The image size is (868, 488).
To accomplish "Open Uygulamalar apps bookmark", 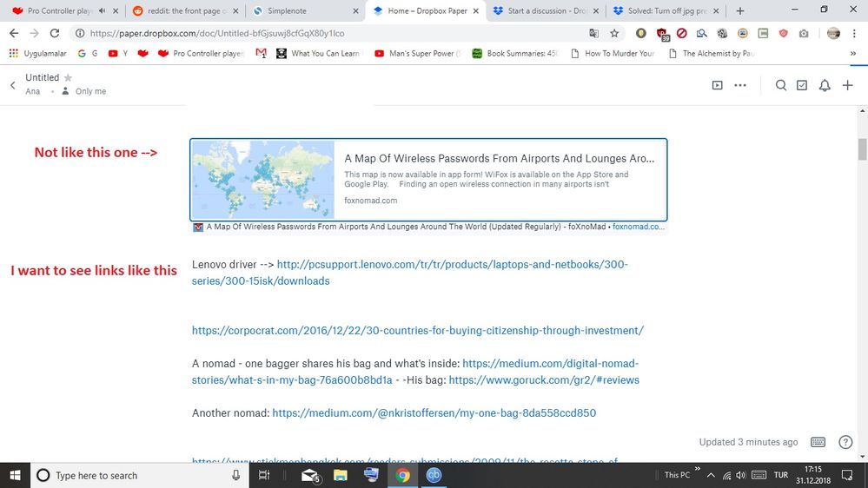I will click(37, 54).
